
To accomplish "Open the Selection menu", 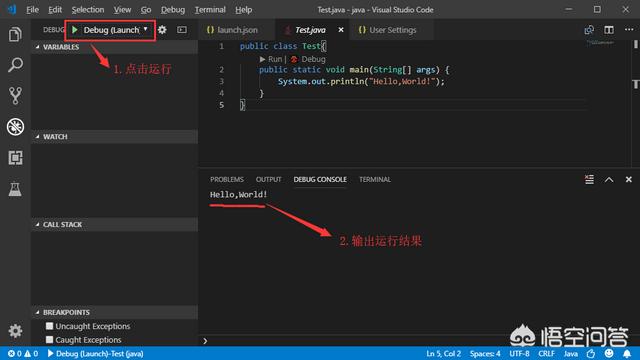I will pos(88,9).
